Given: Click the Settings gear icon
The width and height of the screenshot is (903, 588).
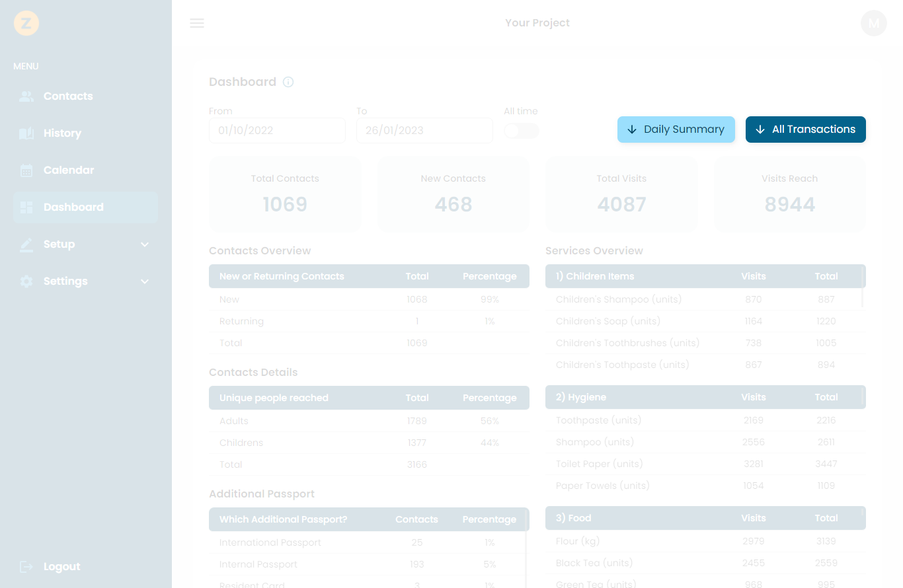Looking at the screenshot, I should tap(26, 281).
